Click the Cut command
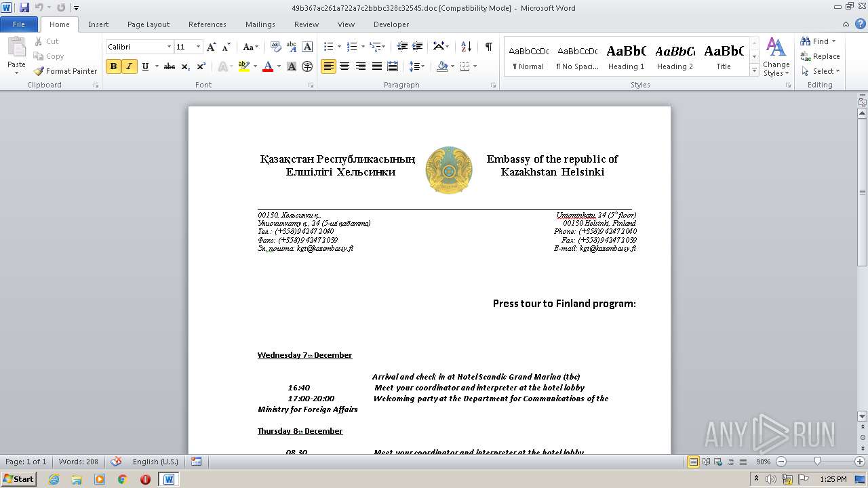Screen dimensions: 868x488 click(46, 41)
